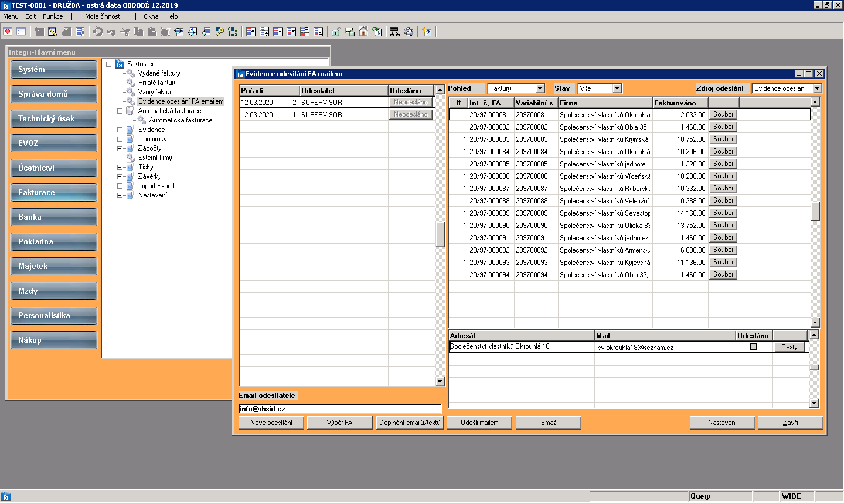The image size is (844, 504).
Task: Toggle Odesláno checkbox for sv.okrouhla18@seznam.cz
Action: tap(753, 347)
